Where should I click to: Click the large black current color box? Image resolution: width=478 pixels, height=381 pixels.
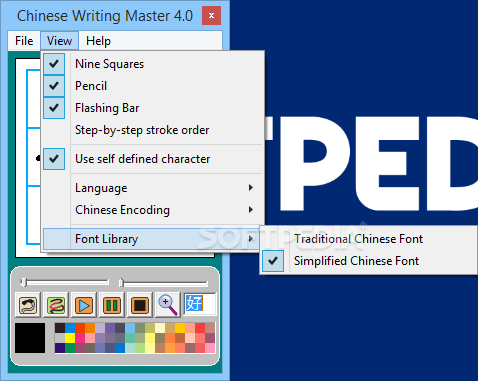[x=30, y=338]
